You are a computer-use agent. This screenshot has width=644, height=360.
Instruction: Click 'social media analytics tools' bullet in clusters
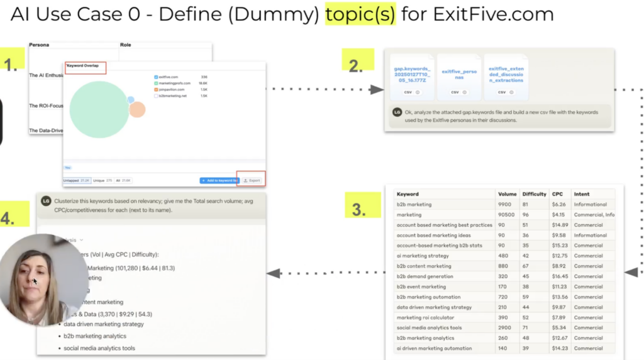click(x=99, y=348)
